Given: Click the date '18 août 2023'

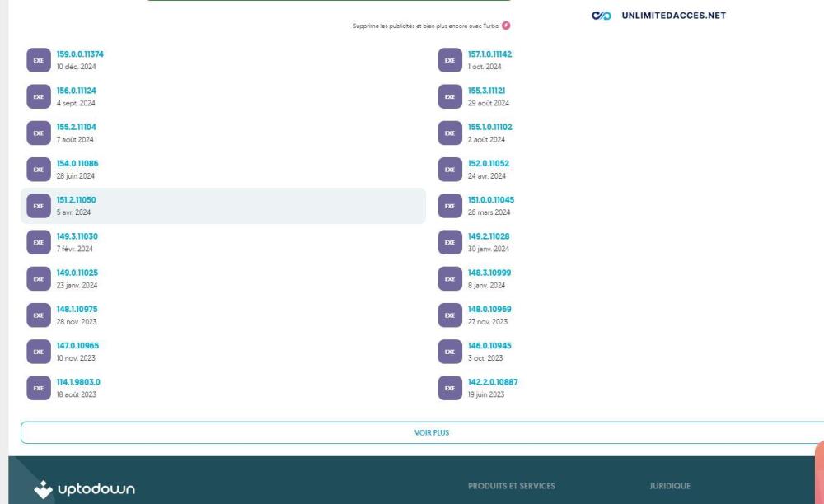Looking at the screenshot, I should point(76,394).
